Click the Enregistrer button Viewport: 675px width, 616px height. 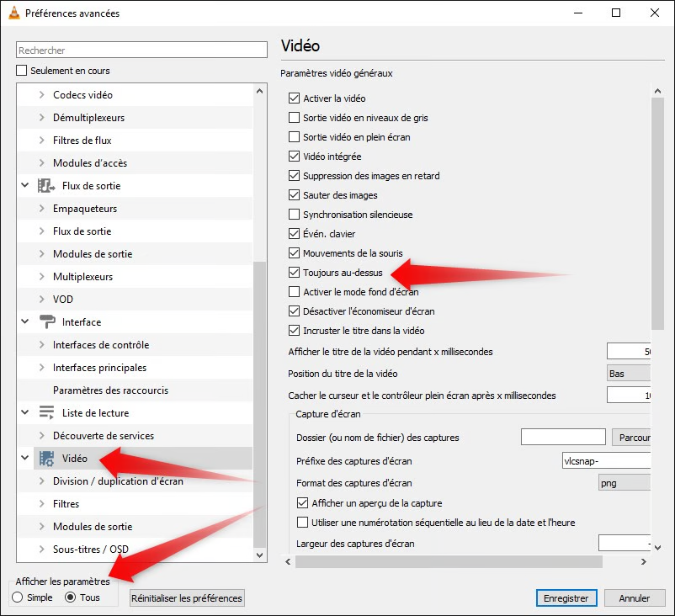tap(566, 598)
